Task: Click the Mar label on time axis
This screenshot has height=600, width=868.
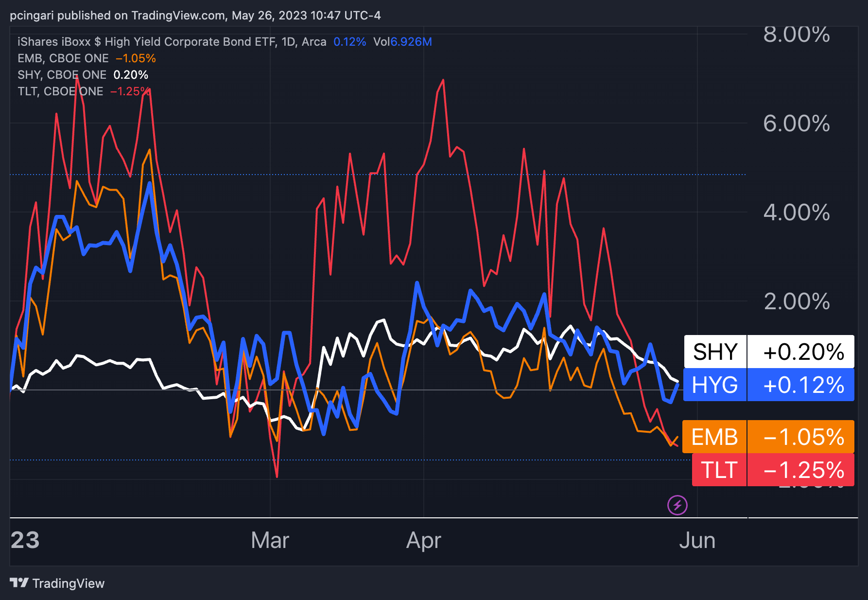Action: 270,540
